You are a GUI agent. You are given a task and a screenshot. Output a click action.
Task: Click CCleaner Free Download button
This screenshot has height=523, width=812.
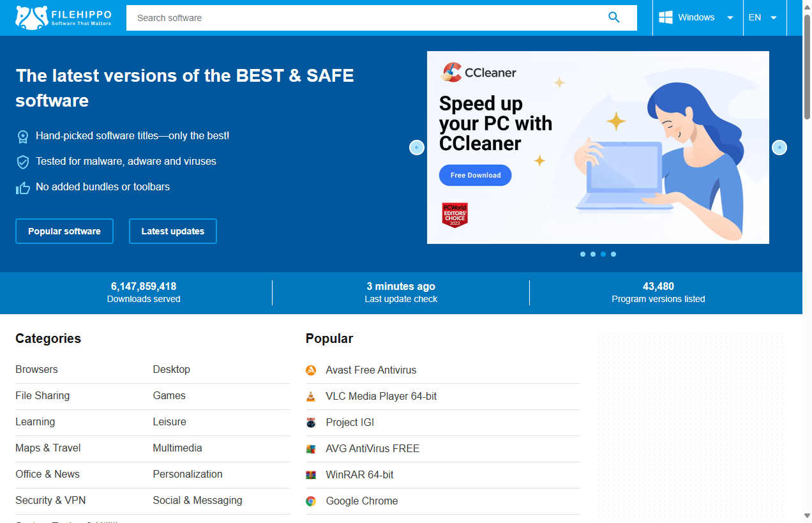click(x=475, y=175)
